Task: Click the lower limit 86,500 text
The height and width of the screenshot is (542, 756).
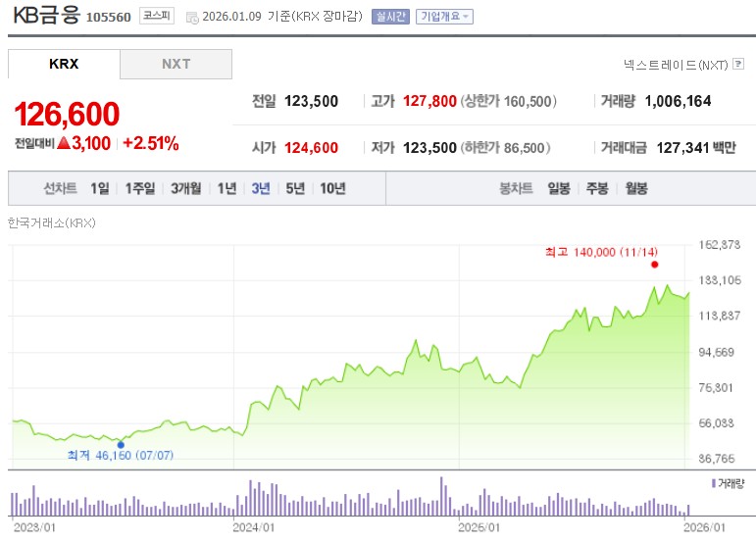Action: [x=505, y=147]
